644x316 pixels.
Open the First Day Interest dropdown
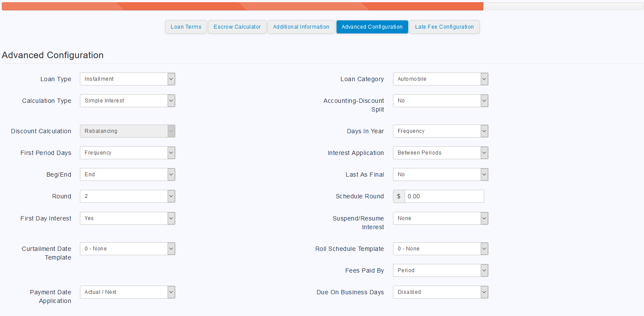[x=128, y=218]
